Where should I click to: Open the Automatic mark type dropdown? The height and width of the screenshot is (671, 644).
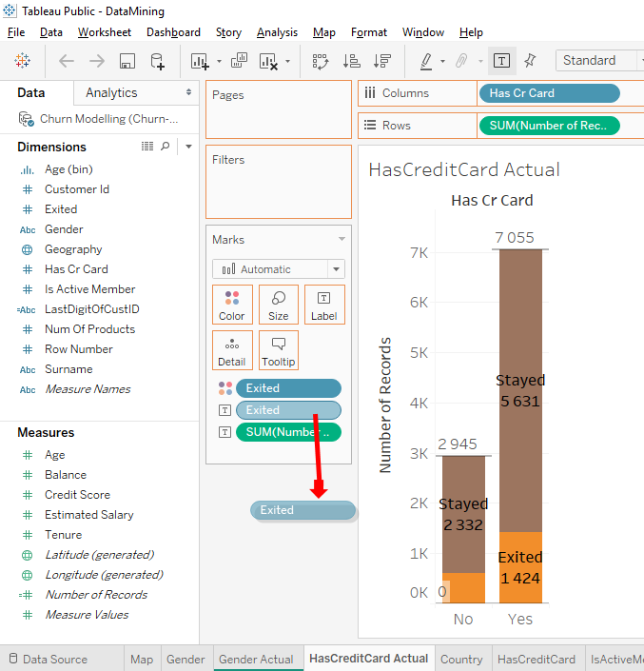click(278, 269)
